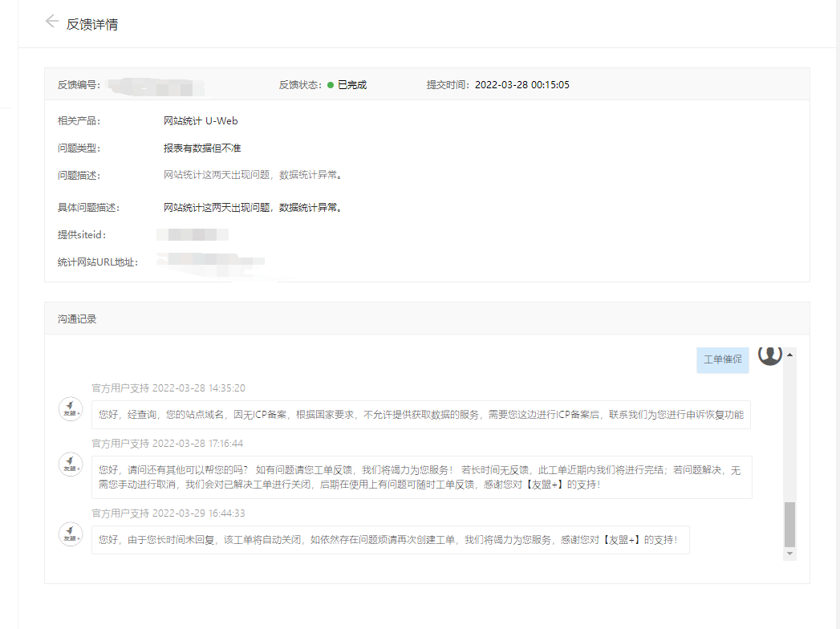Image resolution: width=840 pixels, height=629 pixels.
Task: Click the blurred 统计网站URL地址 value
Action: pyautogui.click(x=210, y=261)
